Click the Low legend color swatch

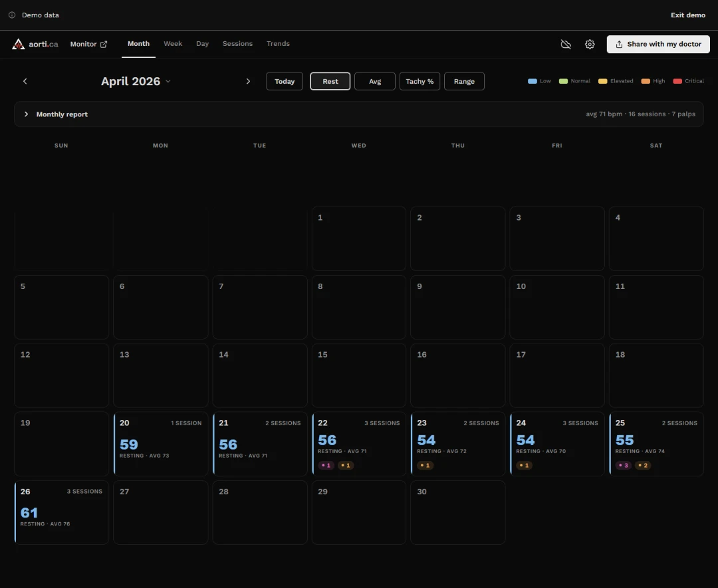[532, 81]
